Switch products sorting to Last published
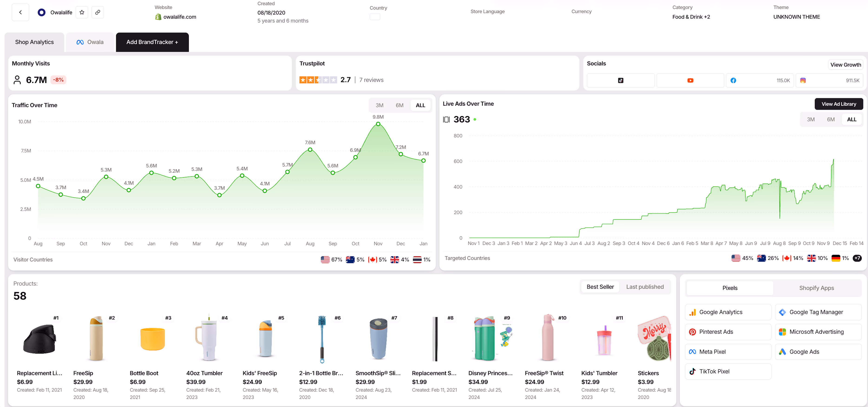868x407 pixels. point(645,287)
